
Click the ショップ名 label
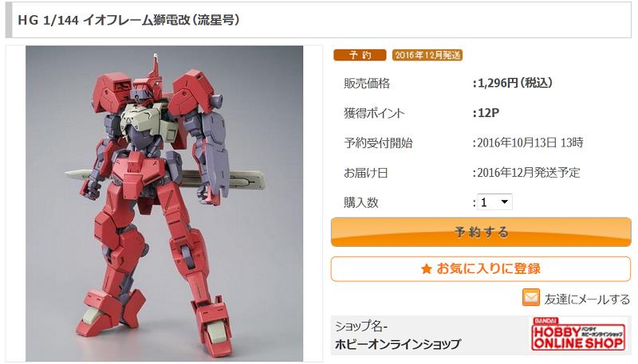361,327
